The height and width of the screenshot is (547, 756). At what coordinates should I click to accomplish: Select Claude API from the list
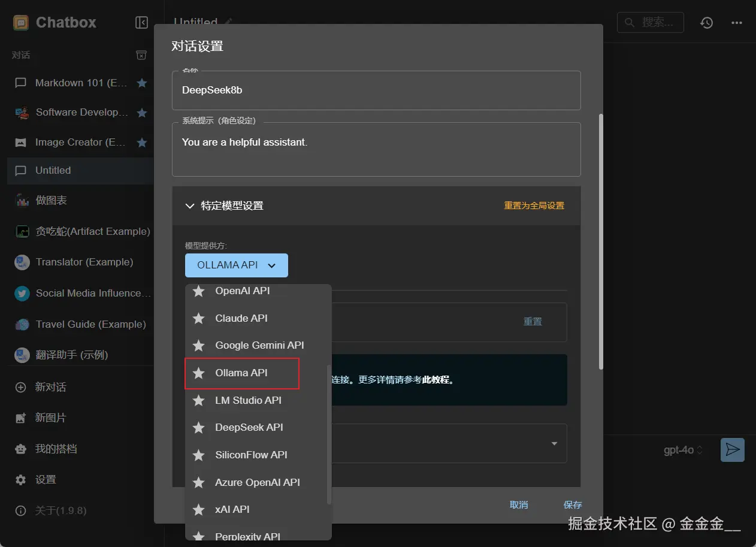tap(258, 318)
